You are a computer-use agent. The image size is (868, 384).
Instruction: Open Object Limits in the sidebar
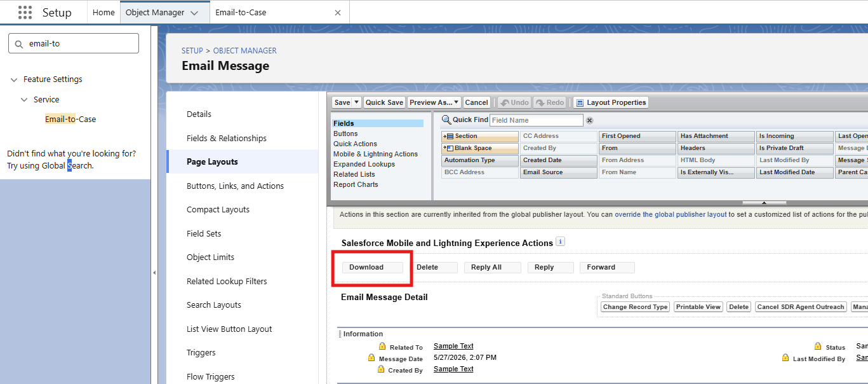click(x=210, y=257)
